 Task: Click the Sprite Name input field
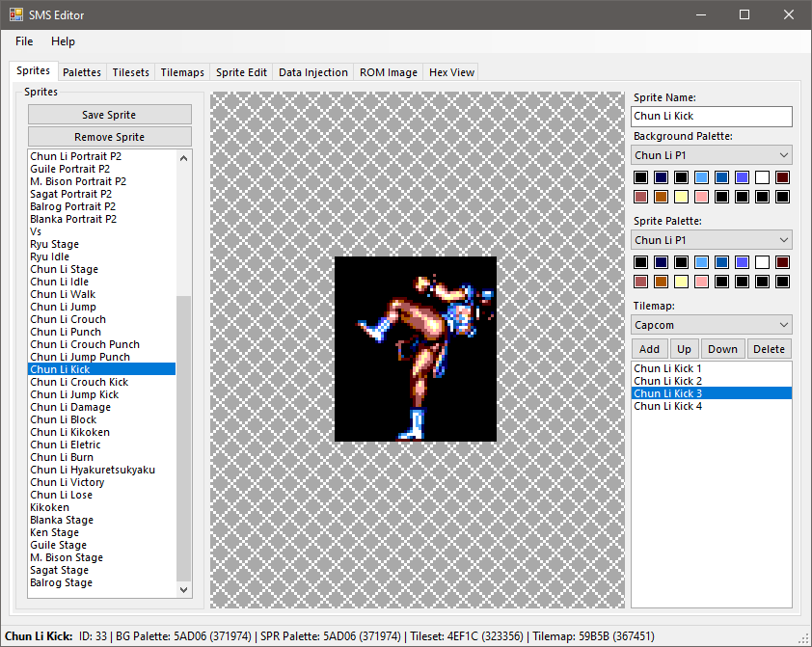point(712,117)
